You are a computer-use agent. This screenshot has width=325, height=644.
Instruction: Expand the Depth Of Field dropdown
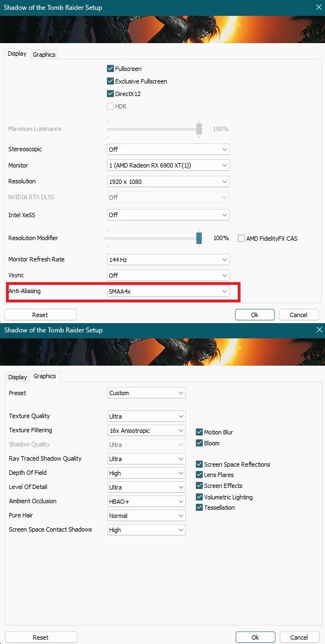coord(147,473)
